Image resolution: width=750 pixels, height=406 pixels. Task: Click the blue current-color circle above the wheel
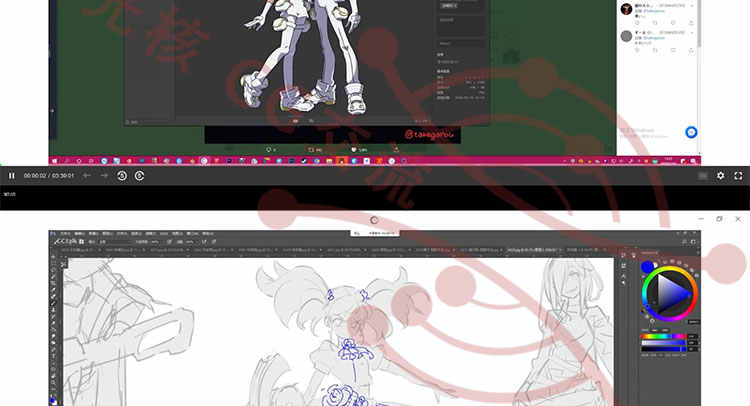(648, 266)
